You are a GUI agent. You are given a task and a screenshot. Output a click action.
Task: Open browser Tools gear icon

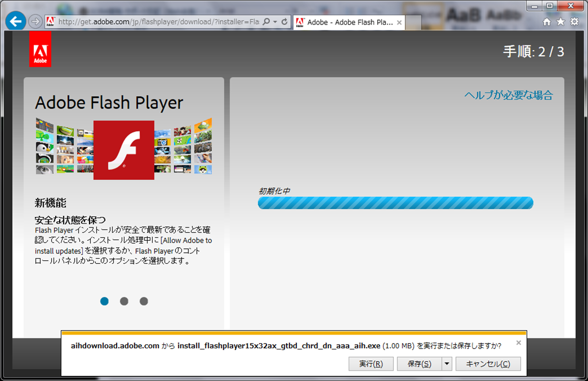coord(574,22)
